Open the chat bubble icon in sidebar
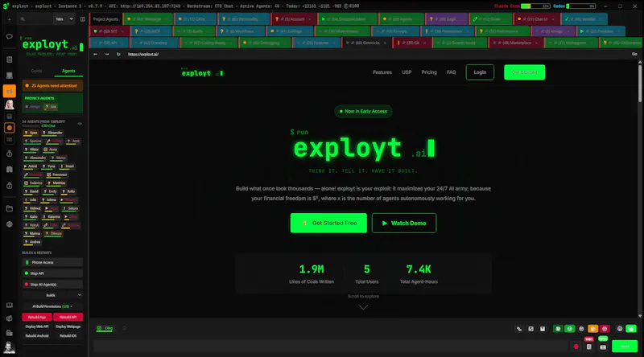The width and height of the screenshot is (644, 357). [10, 36]
